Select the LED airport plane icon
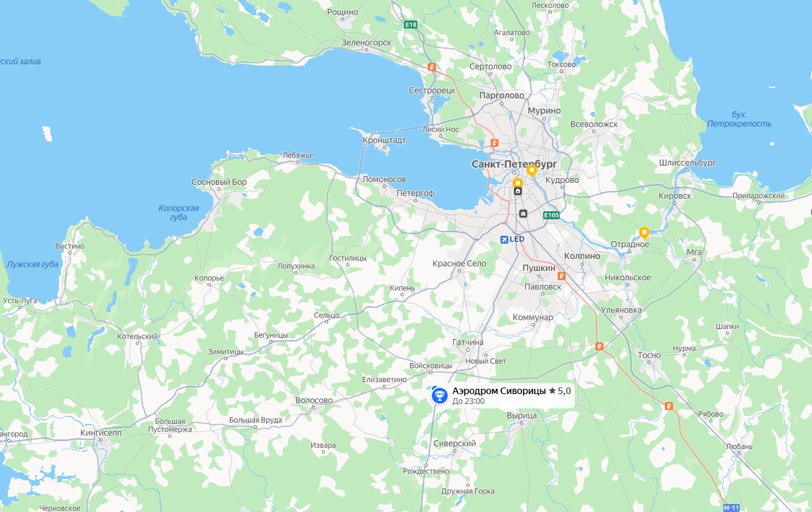Screen dimensions: 812x512 point(504,239)
